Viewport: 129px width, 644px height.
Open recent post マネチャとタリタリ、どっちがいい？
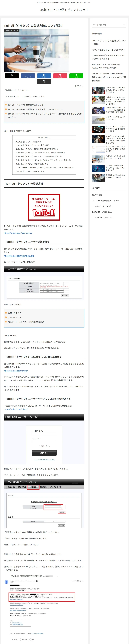(x=108, y=50)
